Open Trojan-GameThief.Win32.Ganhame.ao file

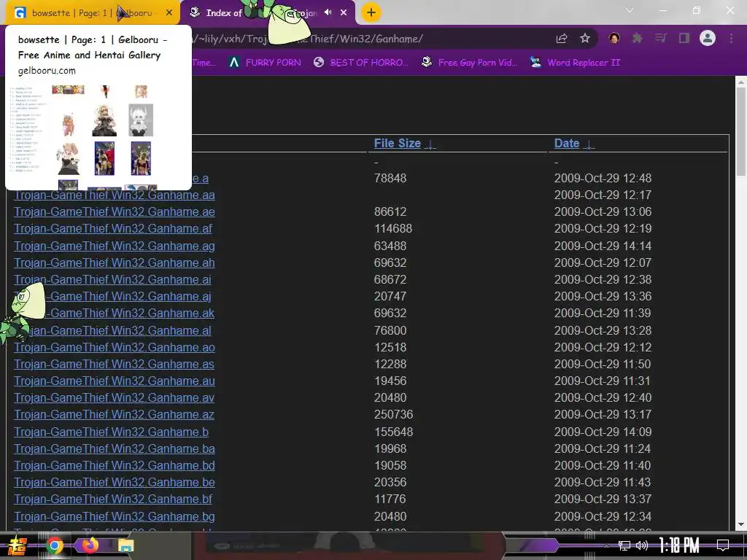pyautogui.click(x=115, y=348)
